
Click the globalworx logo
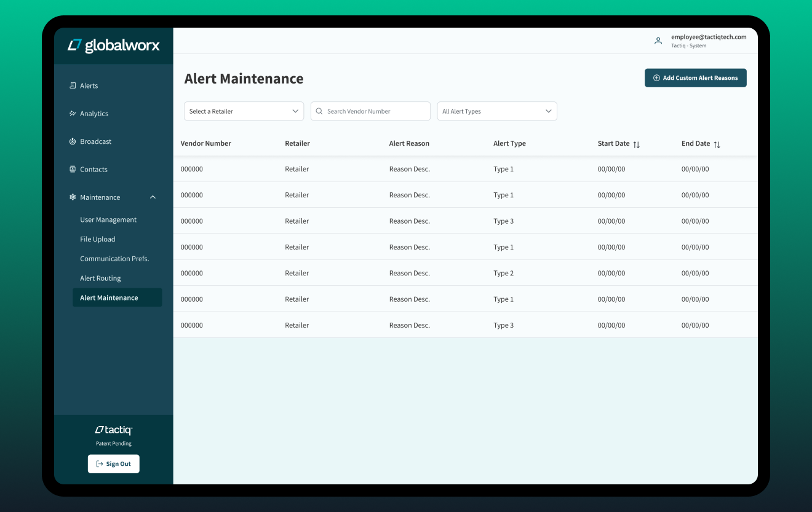click(114, 45)
